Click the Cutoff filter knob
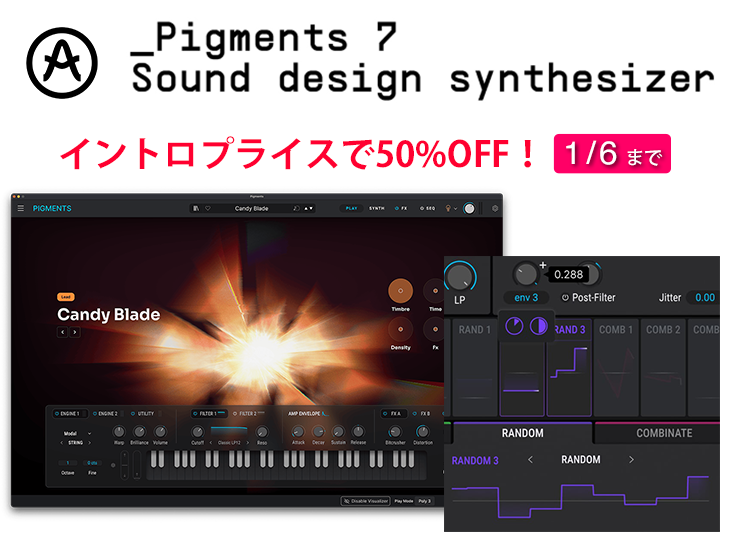 [197, 432]
